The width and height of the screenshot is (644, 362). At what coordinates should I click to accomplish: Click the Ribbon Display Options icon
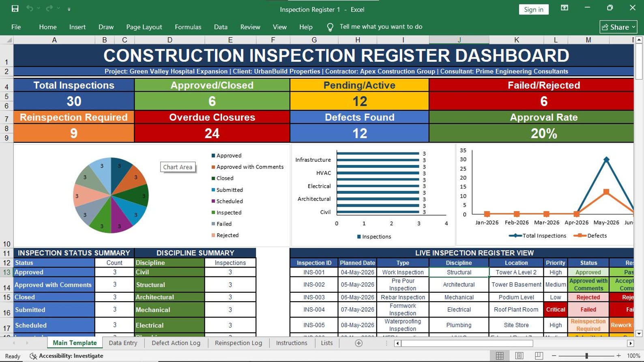tap(565, 8)
